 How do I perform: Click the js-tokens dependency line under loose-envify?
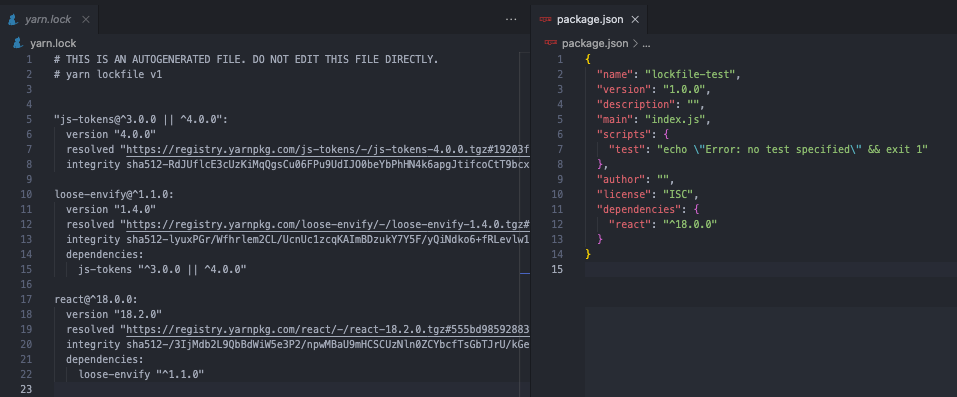point(162,269)
